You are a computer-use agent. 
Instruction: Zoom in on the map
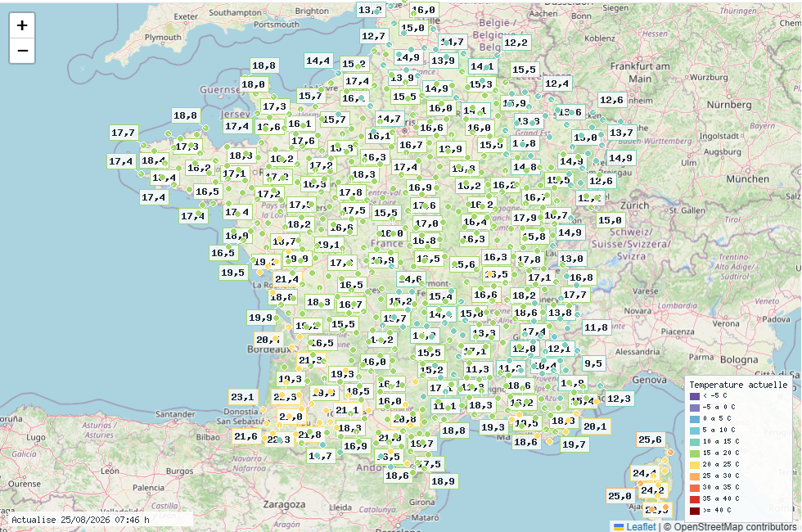(22, 25)
